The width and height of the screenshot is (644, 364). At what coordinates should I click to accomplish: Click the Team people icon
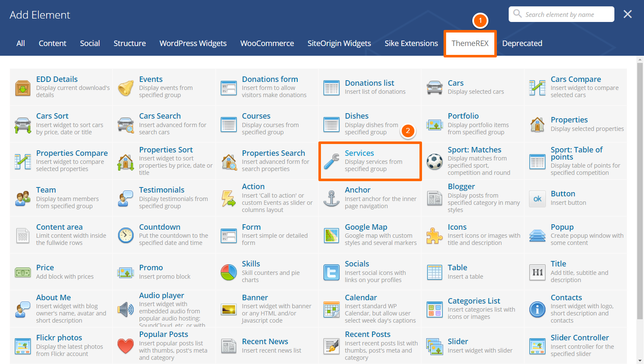(23, 198)
